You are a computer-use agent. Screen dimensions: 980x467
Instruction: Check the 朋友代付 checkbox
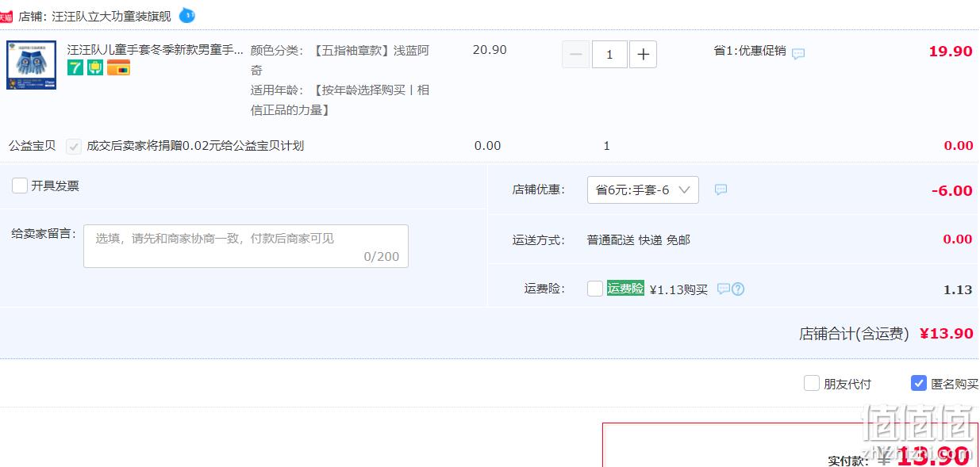point(812,383)
